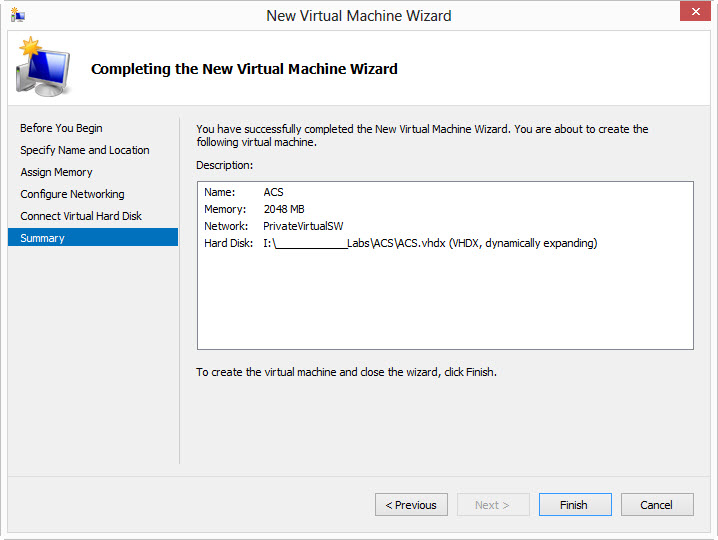Click the Memory 2048 MB entry
The height and width of the screenshot is (540, 718).
[284, 209]
